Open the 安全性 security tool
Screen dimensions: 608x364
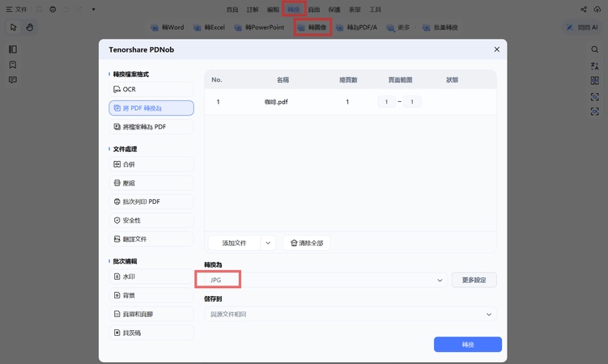point(151,220)
